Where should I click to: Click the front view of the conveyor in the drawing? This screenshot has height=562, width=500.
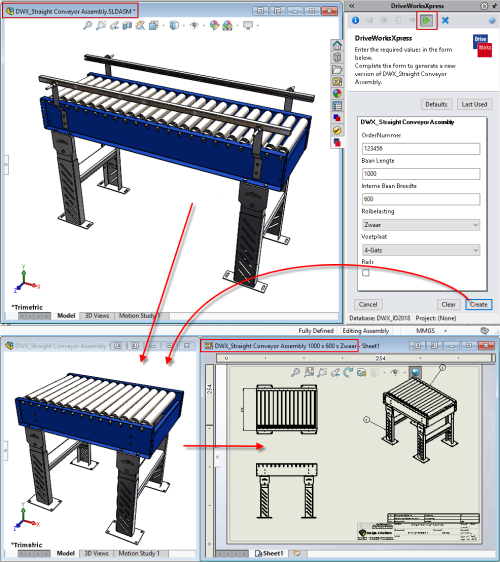(286, 490)
